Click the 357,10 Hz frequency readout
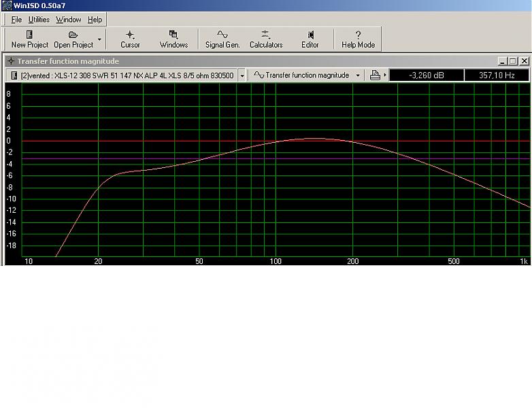 coord(497,75)
